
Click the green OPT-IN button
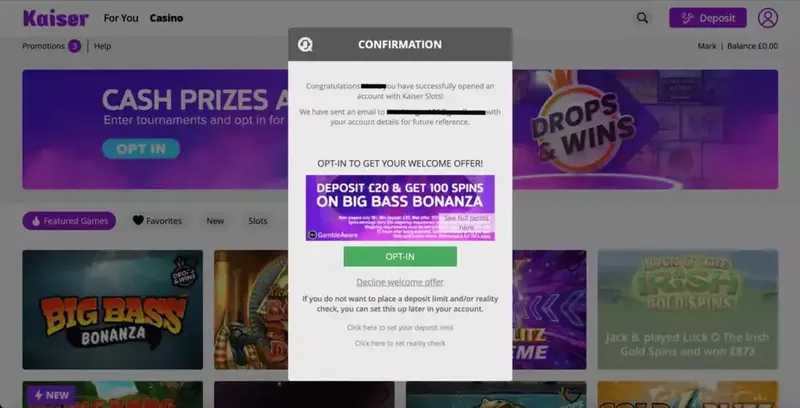400,257
